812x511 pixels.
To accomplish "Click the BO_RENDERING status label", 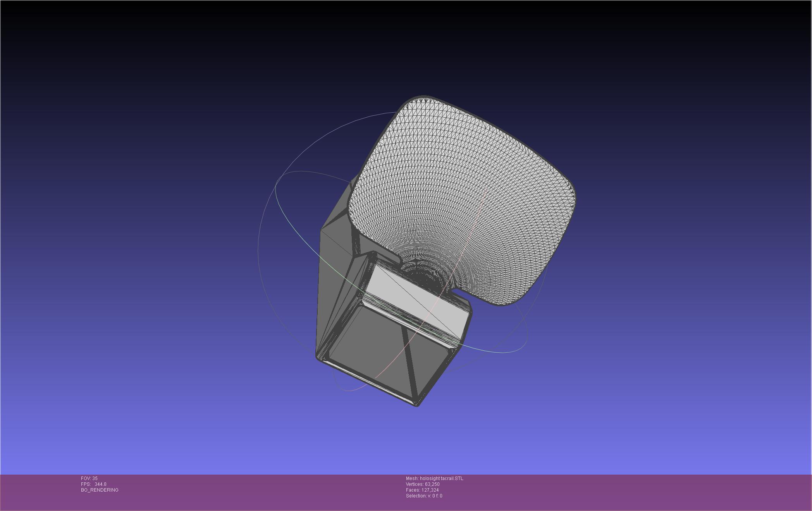I will tap(100, 490).
